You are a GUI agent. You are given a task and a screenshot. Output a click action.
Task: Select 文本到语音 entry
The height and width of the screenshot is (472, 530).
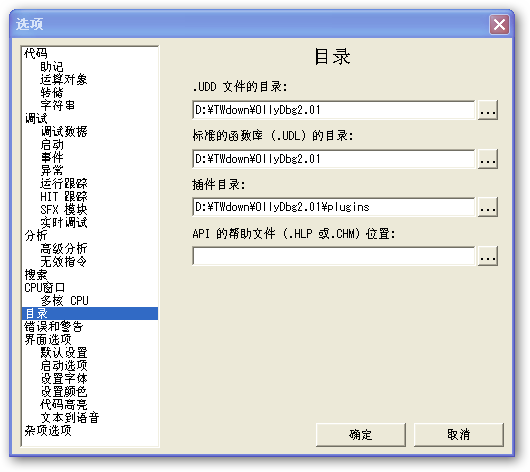click(70, 417)
